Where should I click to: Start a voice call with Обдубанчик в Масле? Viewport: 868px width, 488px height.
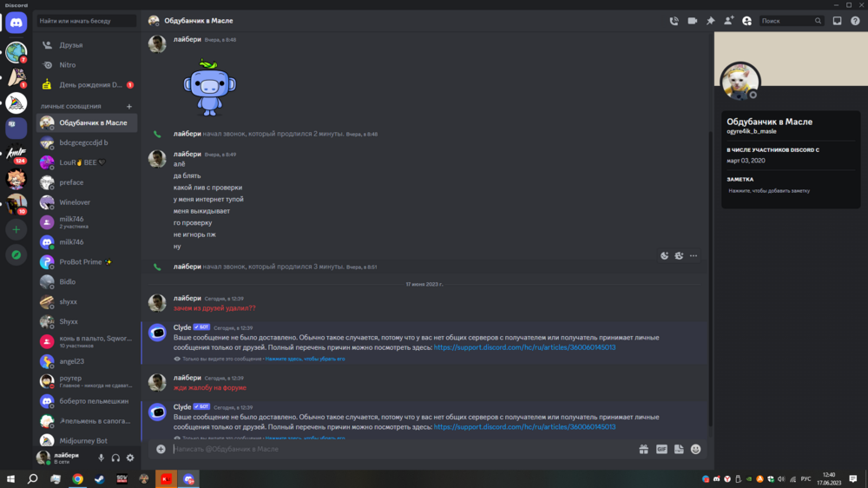pyautogui.click(x=674, y=21)
